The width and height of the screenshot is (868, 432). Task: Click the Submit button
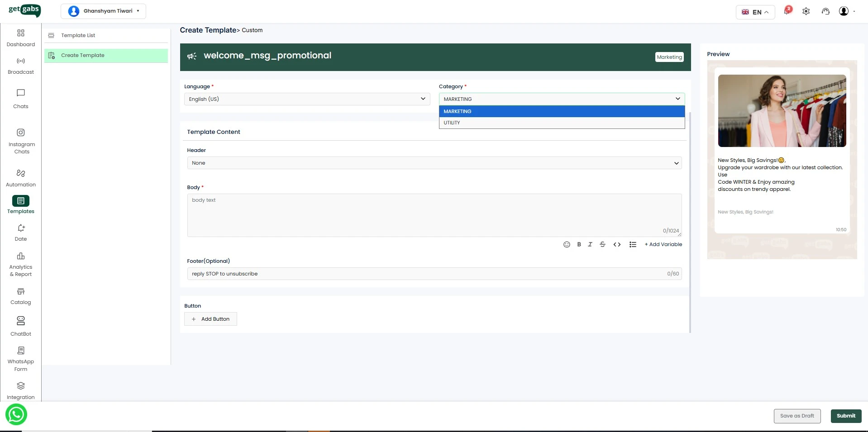point(845,416)
